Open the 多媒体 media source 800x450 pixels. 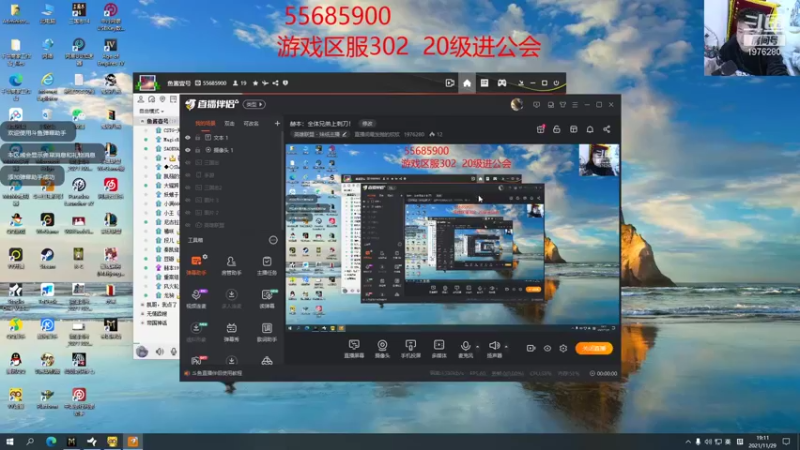tap(439, 348)
